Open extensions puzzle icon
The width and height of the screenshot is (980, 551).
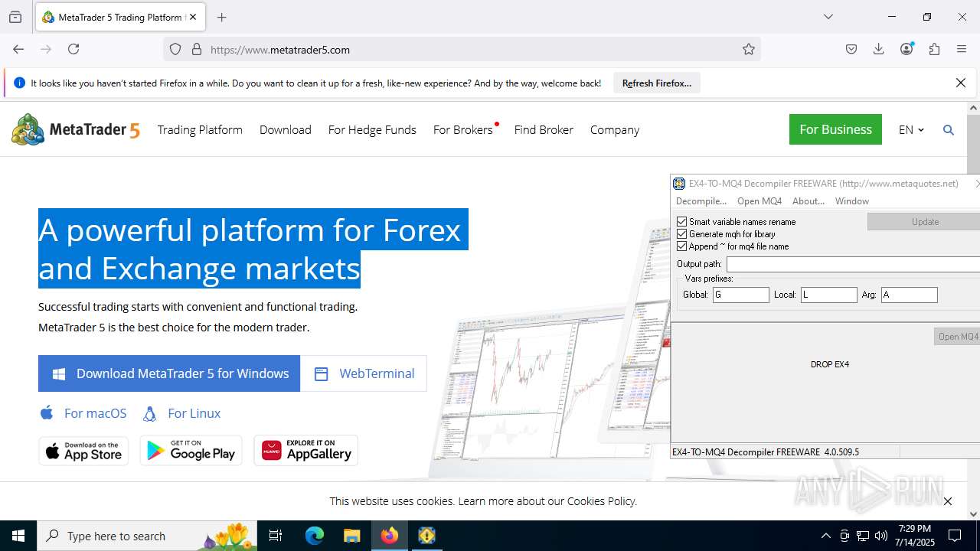(934, 49)
